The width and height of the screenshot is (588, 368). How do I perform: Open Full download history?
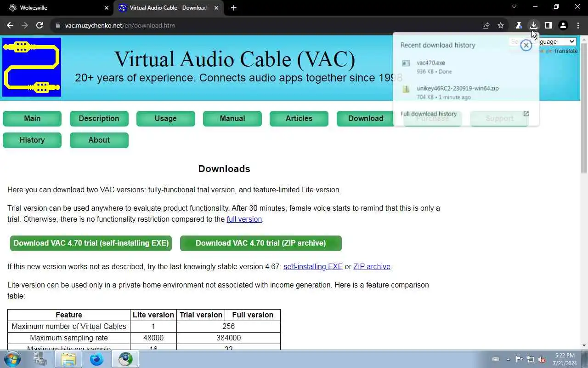[x=429, y=114]
